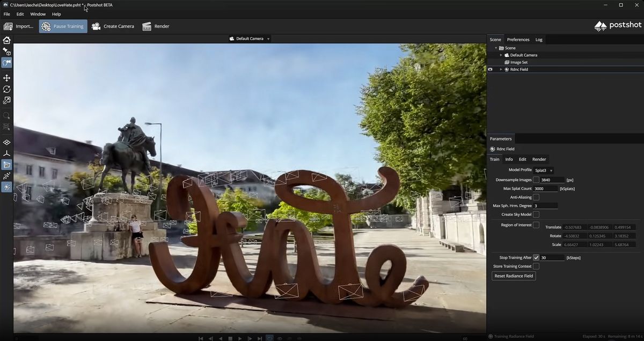Switch to the Preferences tab
Image resolution: width=644 pixels, height=341 pixels.
518,40
